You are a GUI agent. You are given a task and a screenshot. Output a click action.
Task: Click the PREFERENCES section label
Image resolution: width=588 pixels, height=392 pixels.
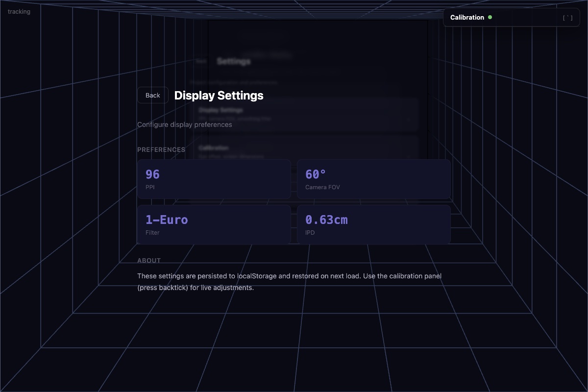pos(161,149)
